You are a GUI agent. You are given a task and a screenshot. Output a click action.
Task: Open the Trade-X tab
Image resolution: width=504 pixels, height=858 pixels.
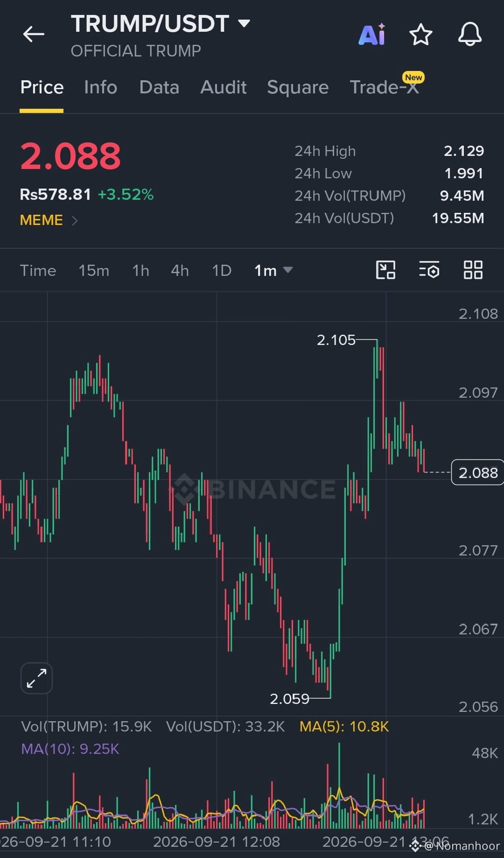coord(385,87)
